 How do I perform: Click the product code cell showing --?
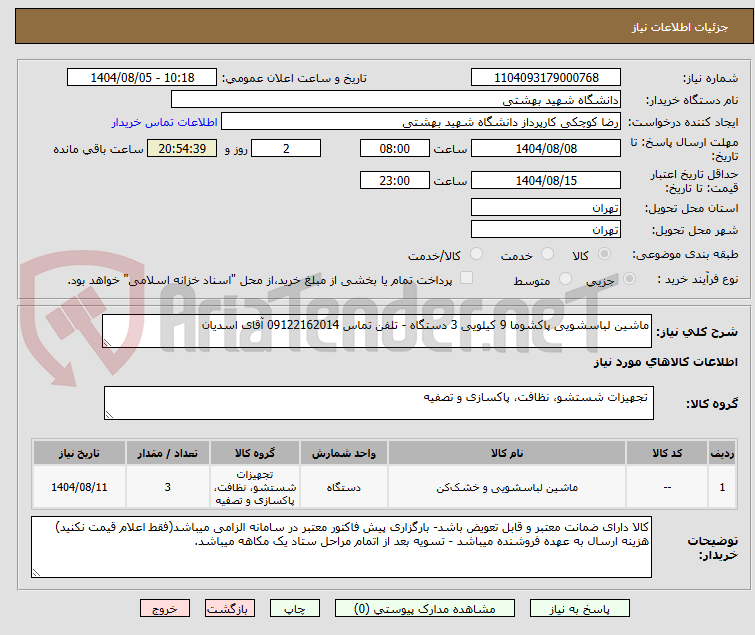667,487
